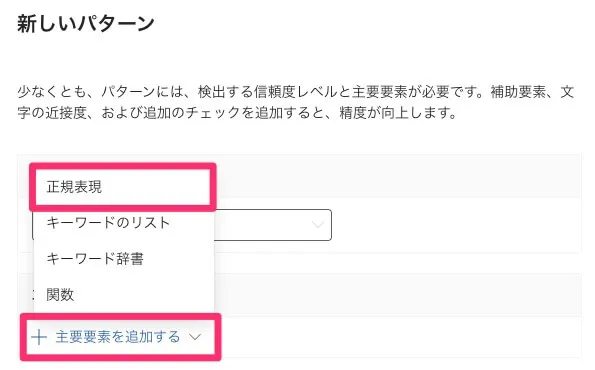Add a keyword dictionary primary element
Image resolution: width=595 pixels, height=370 pixels.
click(124, 259)
